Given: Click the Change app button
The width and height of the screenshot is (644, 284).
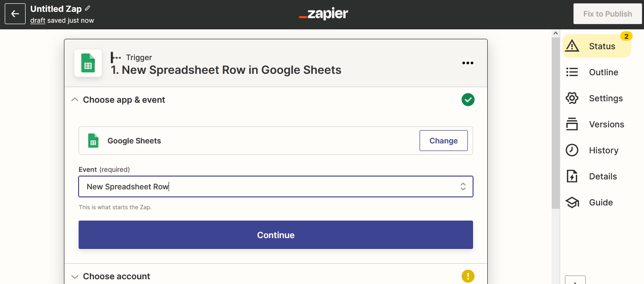Looking at the screenshot, I should pos(443,141).
